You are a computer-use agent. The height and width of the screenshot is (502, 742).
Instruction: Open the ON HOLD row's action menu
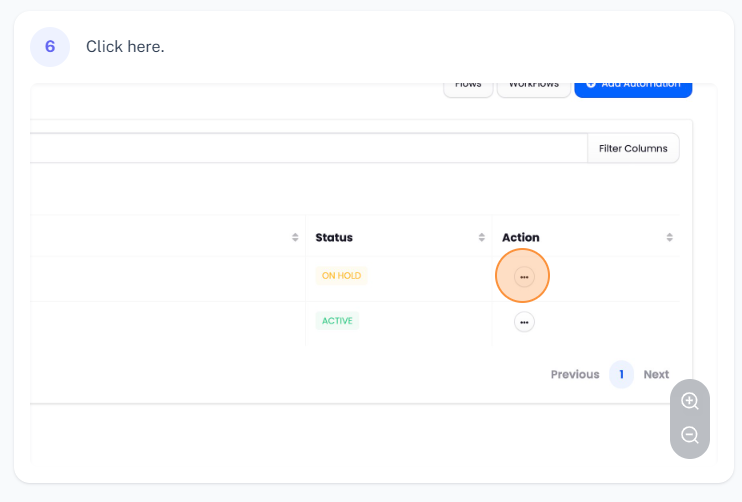tap(523, 276)
